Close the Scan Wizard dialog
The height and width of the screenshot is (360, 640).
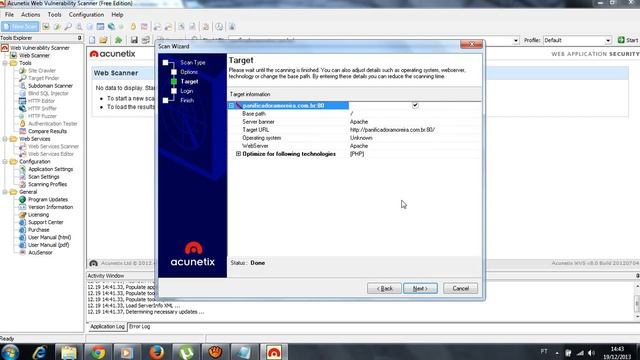[471, 44]
